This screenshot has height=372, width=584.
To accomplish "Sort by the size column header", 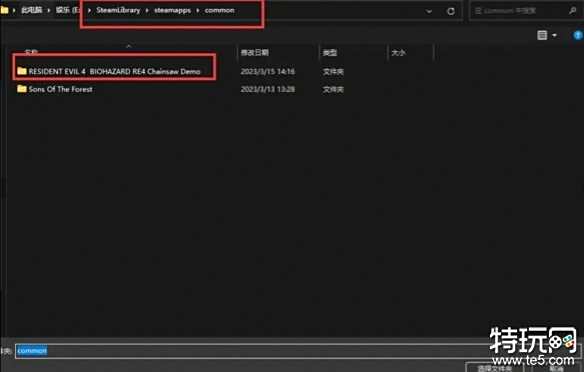I will tap(399, 53).
